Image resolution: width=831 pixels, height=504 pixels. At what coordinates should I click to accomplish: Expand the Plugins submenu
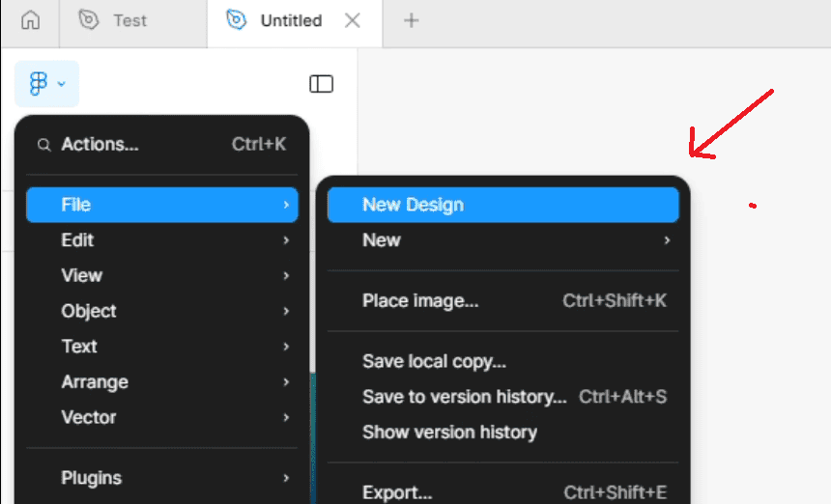click(162, 478)
